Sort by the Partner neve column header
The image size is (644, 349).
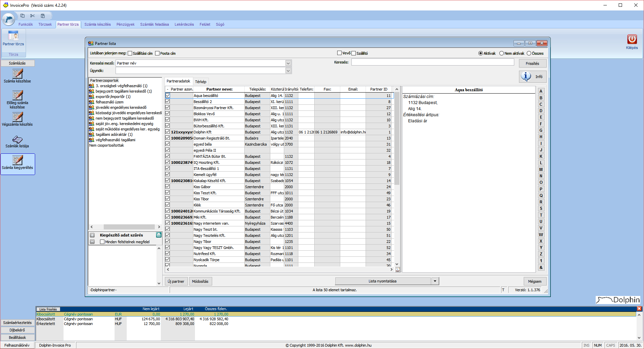click(219, 89)
